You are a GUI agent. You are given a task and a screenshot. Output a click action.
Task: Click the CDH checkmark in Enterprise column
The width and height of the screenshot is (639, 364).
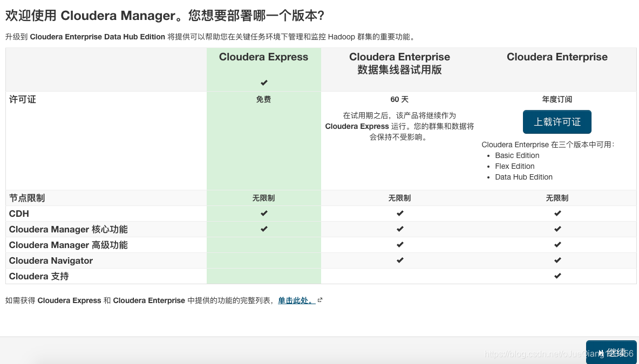558,214
